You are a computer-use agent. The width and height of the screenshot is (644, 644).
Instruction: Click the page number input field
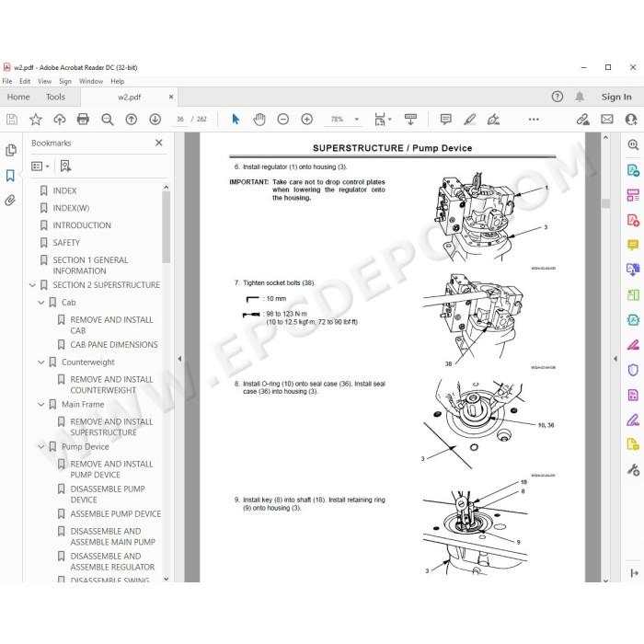pos(180,119)
